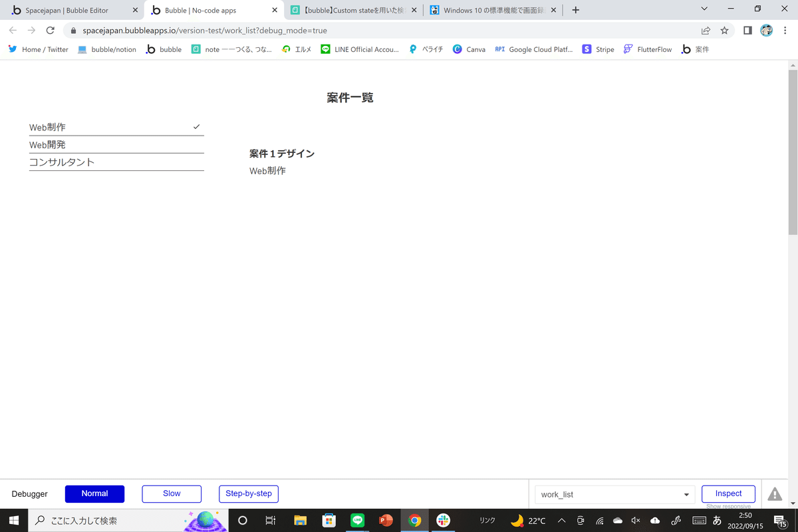Open Task View on the taskbar
798x532 pixels.
[270, 521]
